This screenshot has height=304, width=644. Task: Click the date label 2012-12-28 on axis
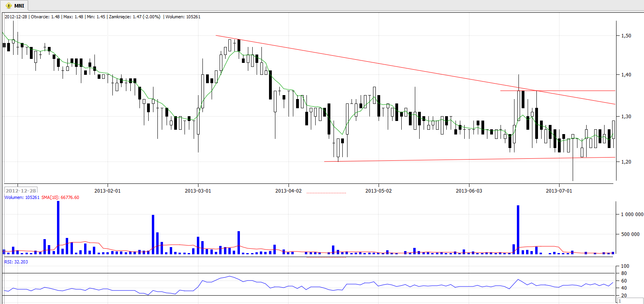tap(21, 191)
